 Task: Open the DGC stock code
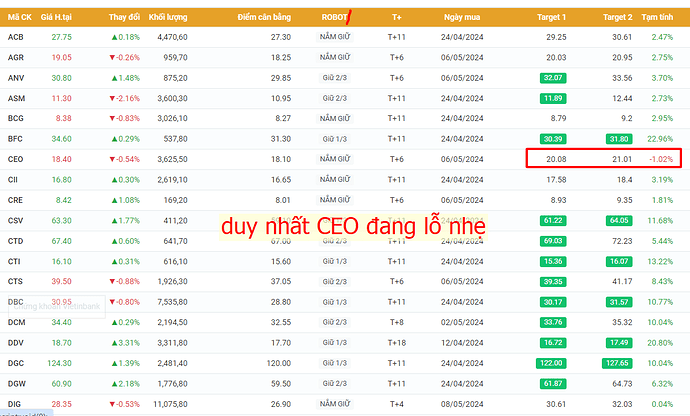coord(16,363)
